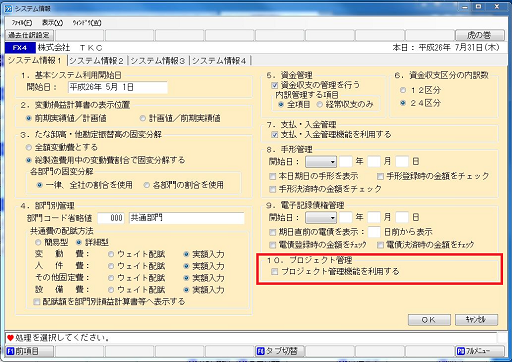
Task: Enable 期日直前の電債を表示 checkbox
Action: (x=273, y=232)
